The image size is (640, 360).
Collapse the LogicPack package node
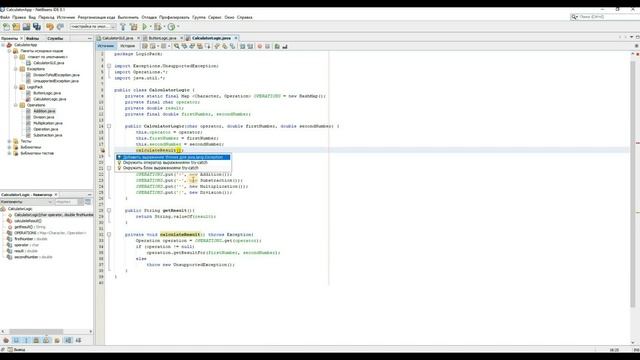click(x=16, y=87)
